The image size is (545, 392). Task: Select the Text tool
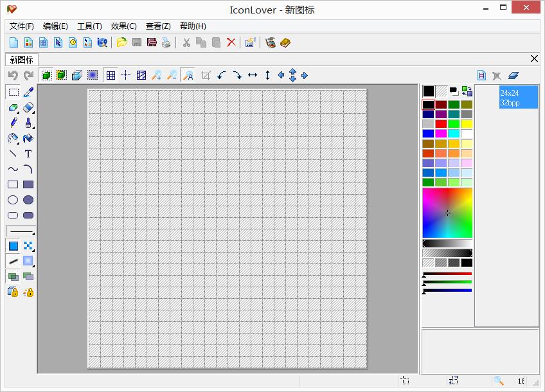(29, 154)
